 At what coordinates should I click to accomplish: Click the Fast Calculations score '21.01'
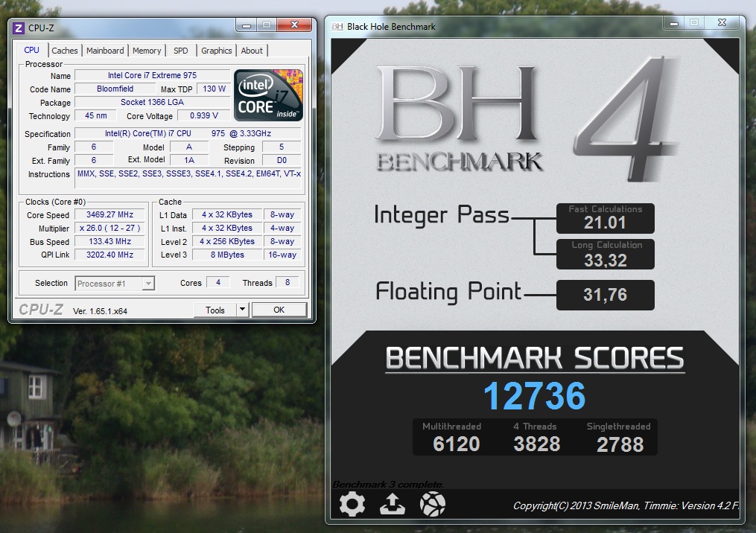pyautogui.click(x=605, y=223)
